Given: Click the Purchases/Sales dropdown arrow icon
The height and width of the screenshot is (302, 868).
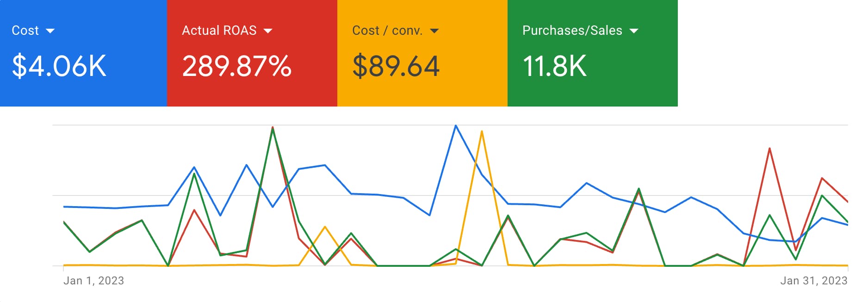Looking at the screenshot, I should tap(634, 31).
